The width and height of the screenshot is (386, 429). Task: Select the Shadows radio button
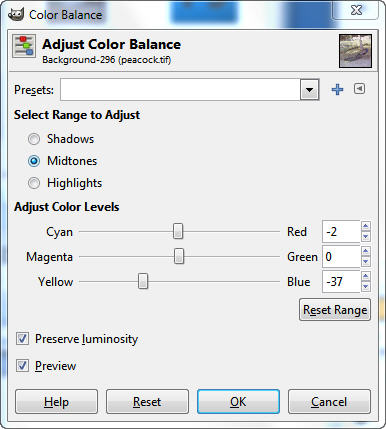[x=34, y=139]
